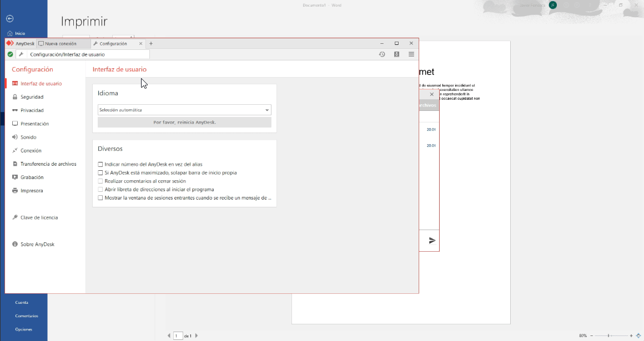Open AnyDesk session history icon

click(382, 54)
